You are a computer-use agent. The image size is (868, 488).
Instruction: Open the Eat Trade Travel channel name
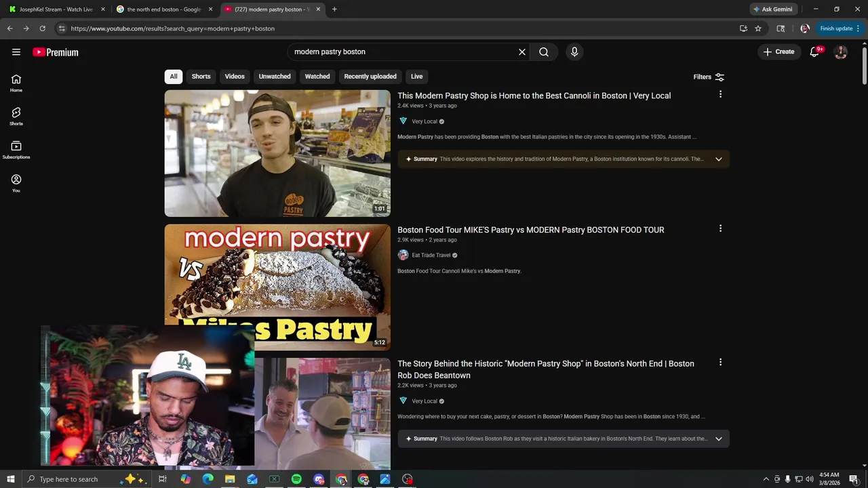(x=431, y=256)
